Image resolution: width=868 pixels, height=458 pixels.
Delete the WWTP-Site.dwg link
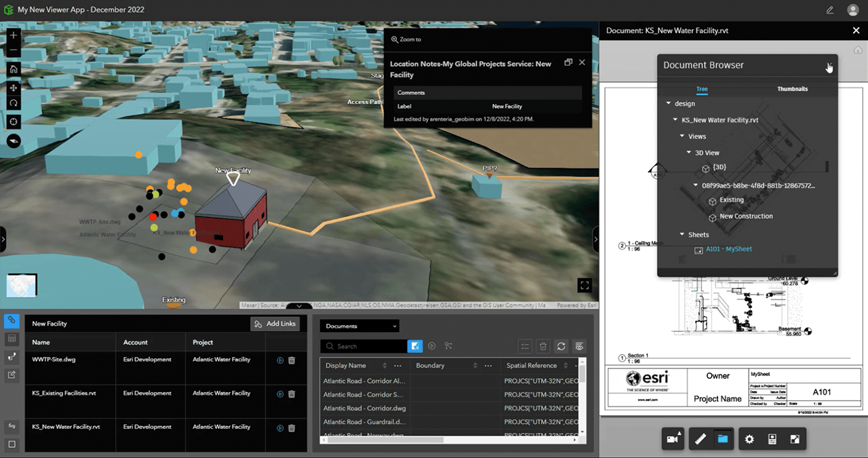(x=292, y=360)
